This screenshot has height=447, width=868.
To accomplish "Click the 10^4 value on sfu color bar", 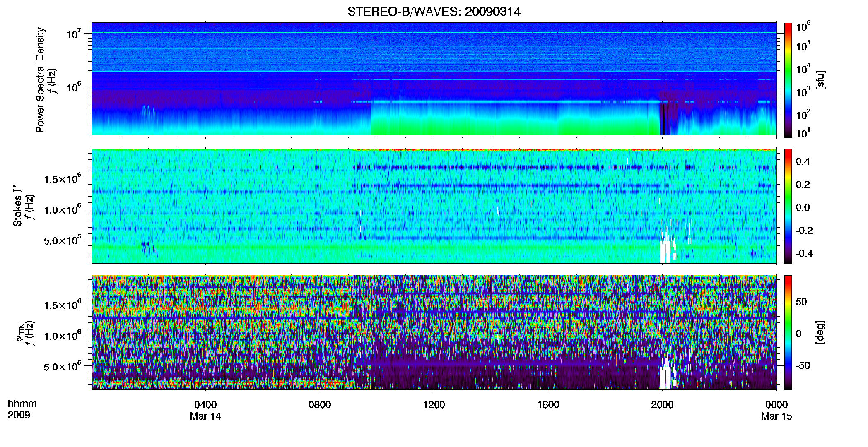I will click(803, 69).
